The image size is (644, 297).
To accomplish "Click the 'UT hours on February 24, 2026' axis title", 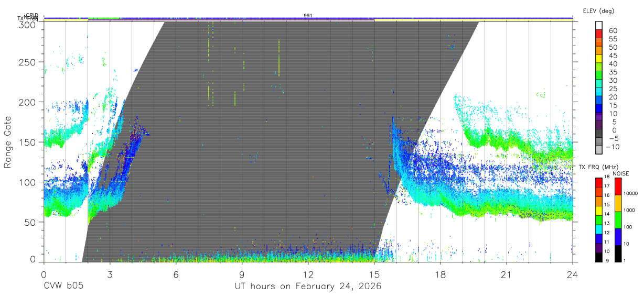I will [x=308, y=287].
